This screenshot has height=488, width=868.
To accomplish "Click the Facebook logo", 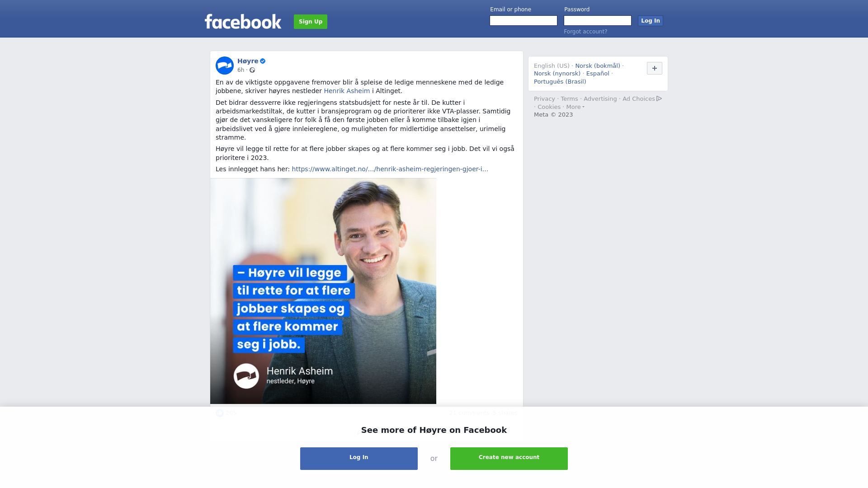I will coord(243,21).
